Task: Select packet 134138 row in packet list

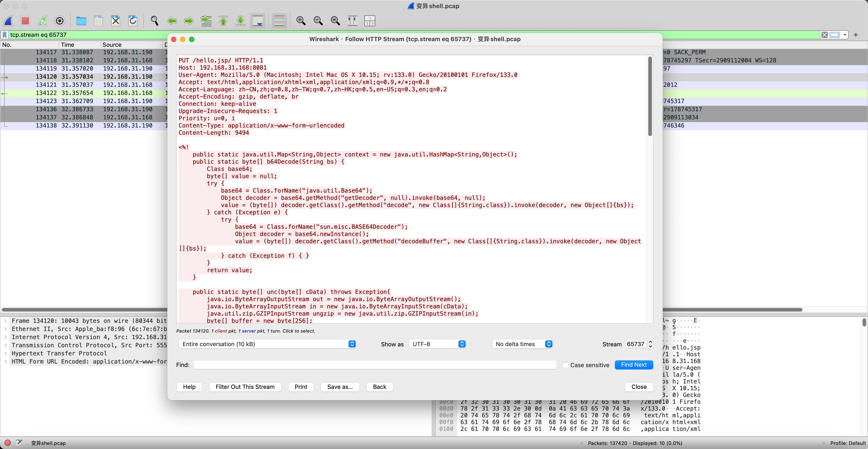Action: (84, 125)
